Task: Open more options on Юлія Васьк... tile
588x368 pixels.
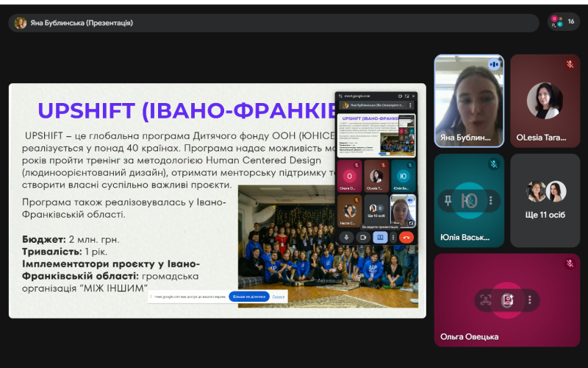Action: tap(490, 200)
